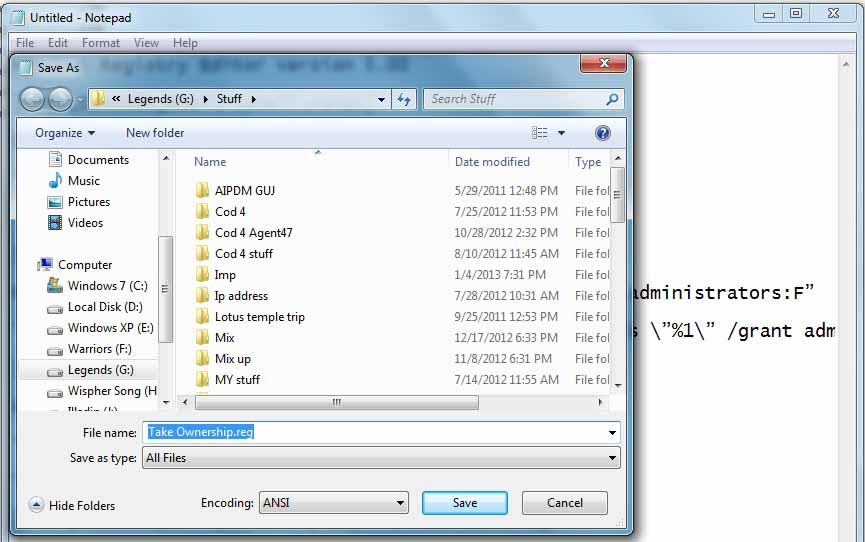
Task: Click the change view icon
Action: [x=540, y=133]
